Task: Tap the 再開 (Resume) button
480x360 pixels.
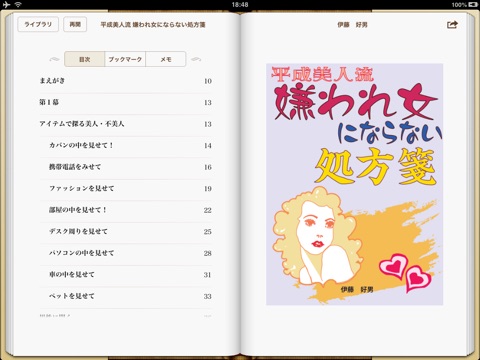Action: click(75, 24)
